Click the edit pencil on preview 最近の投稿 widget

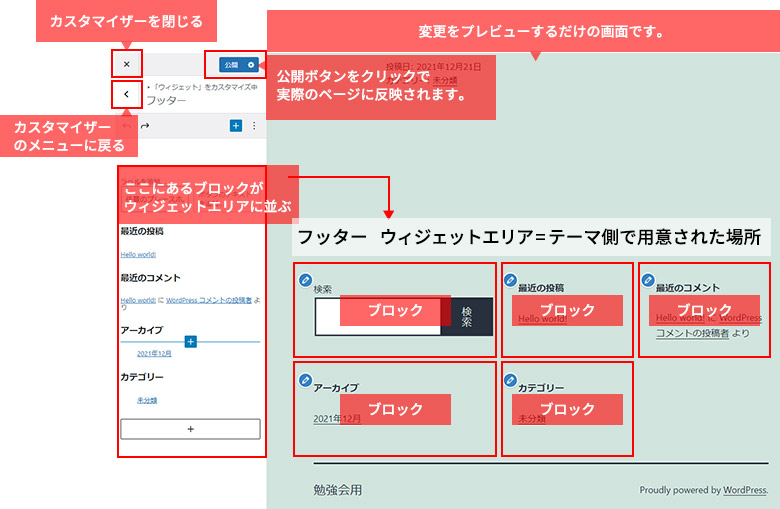click(x=510, y=280)
